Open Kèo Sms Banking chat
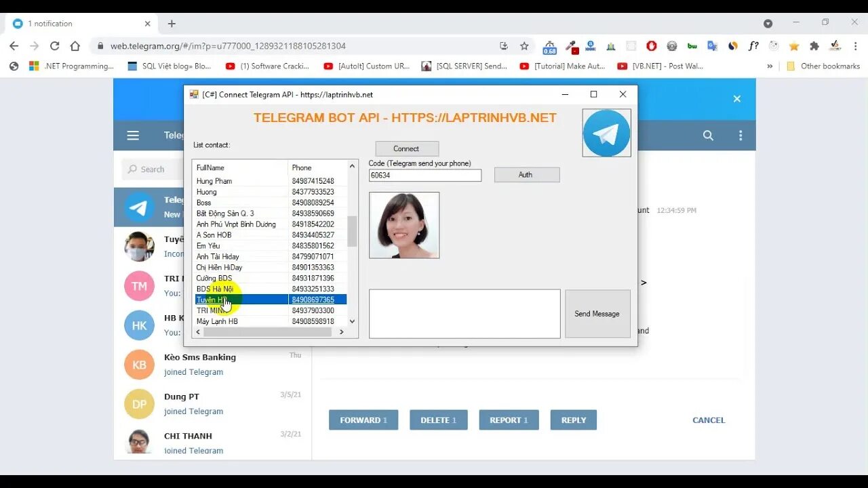Screen dimensions: 868x488 [213, 365]
